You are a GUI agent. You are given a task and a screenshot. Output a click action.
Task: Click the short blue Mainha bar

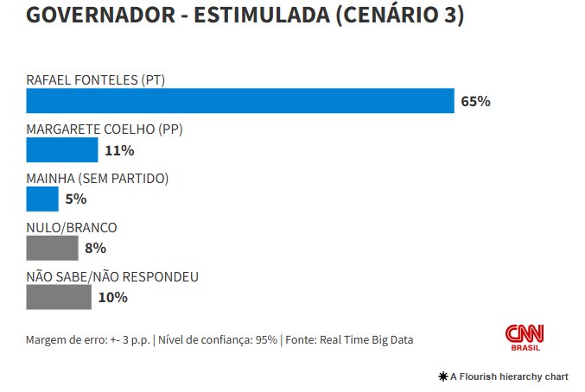42,199
